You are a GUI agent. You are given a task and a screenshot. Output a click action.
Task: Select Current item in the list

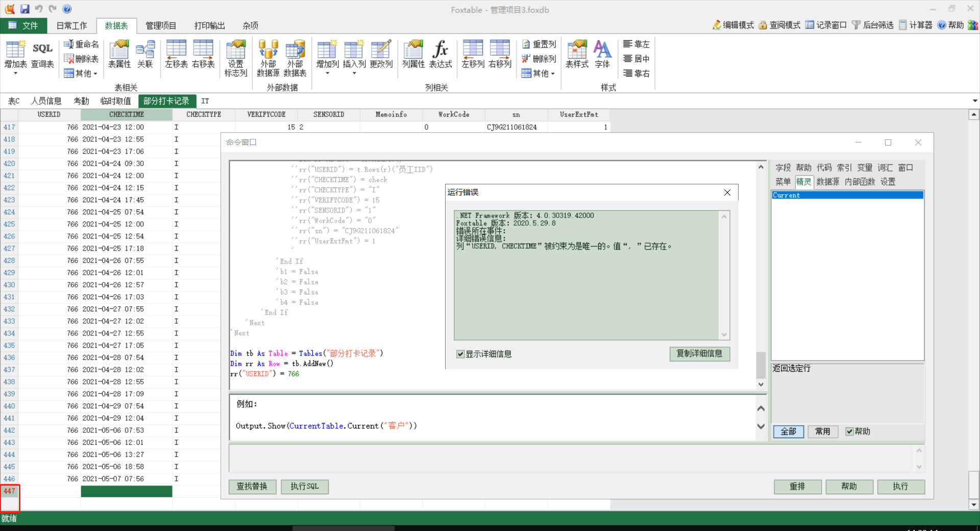point(847,195)
